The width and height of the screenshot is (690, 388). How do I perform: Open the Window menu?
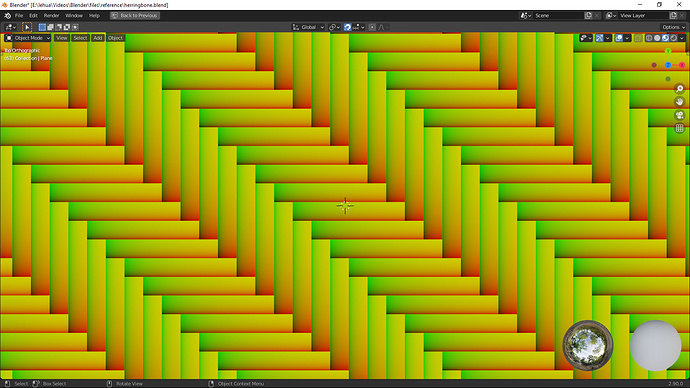(74, 15)
